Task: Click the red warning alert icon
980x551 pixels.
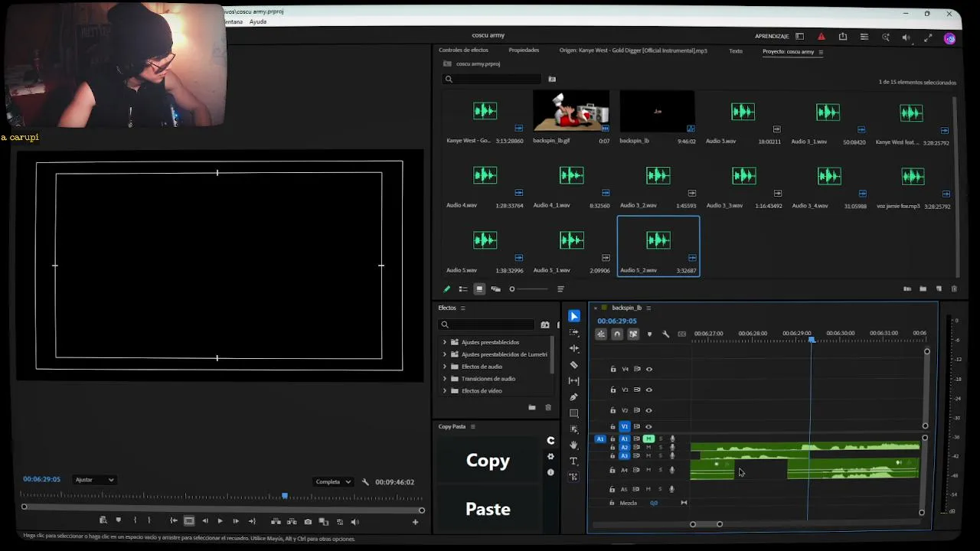Action: (822, 37)
